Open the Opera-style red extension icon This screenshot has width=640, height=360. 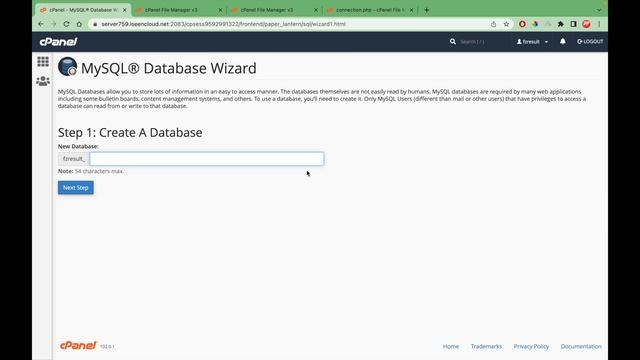point(522,24)
